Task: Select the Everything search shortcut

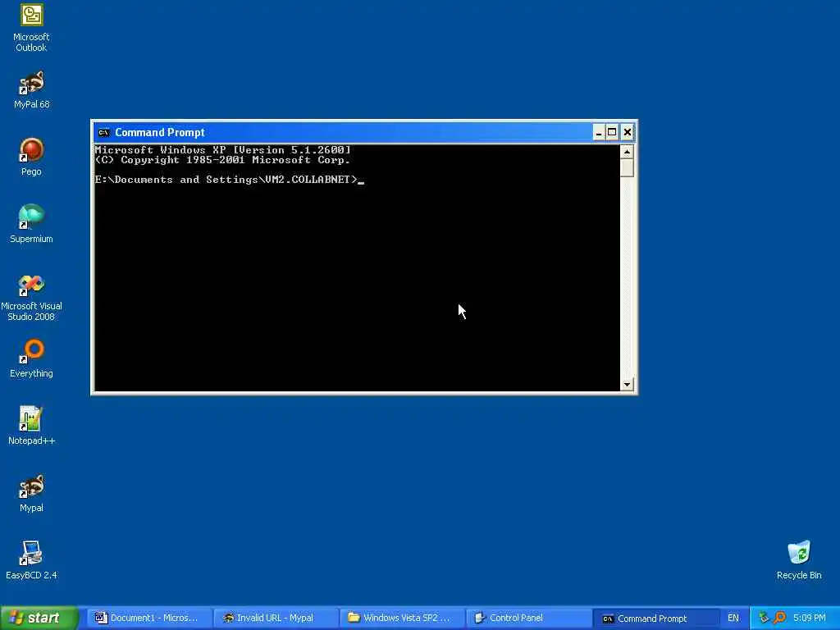Action: [x=31, y=358]
